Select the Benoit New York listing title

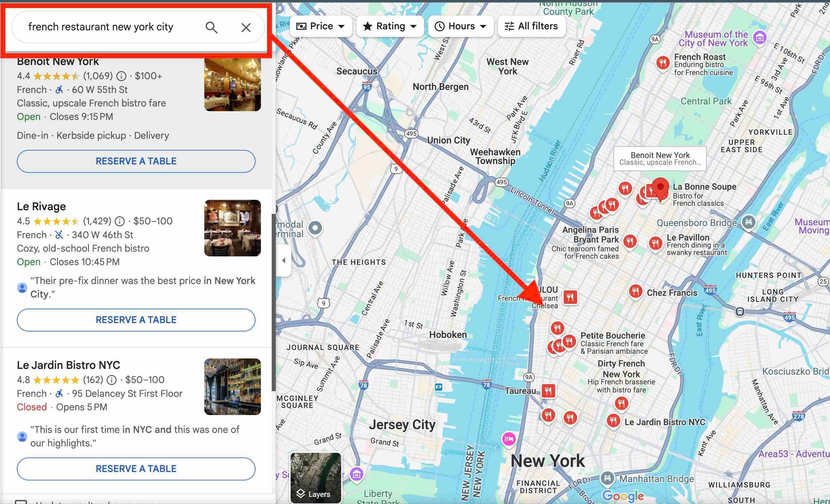coord(58,62)
